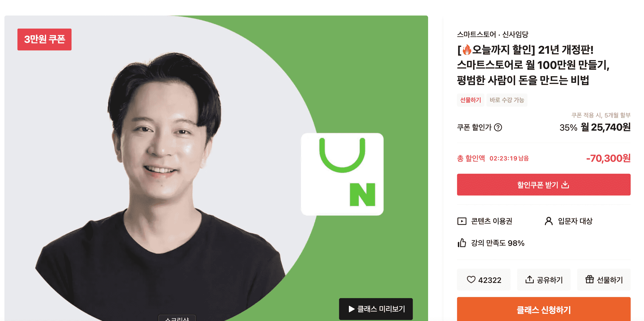
Task: Click the 월 25,740원 discounted price
Action: click(605, 127)
